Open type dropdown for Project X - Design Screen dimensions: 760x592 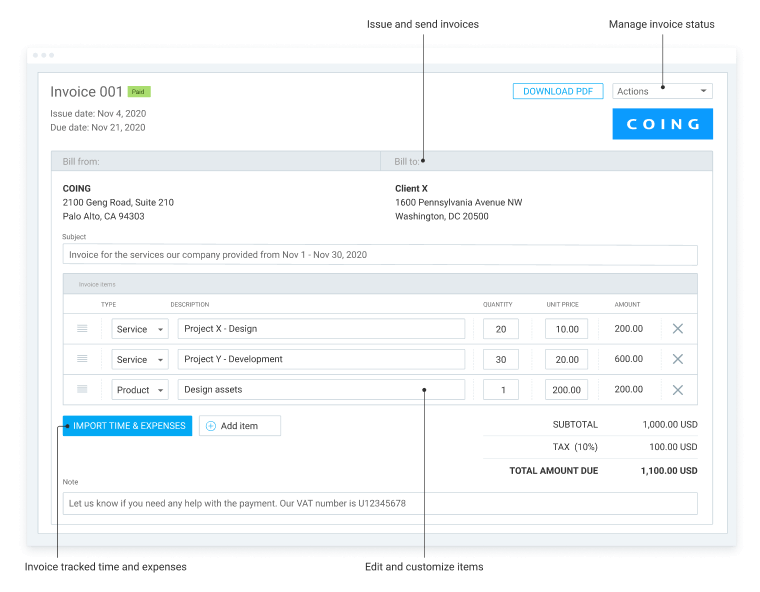click(140, 329)
